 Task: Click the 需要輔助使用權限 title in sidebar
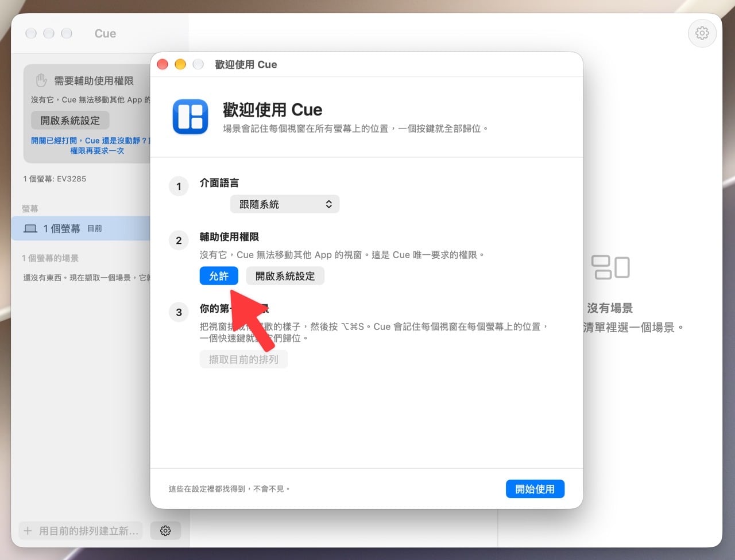pyautogui.click(x=94, y=81)
